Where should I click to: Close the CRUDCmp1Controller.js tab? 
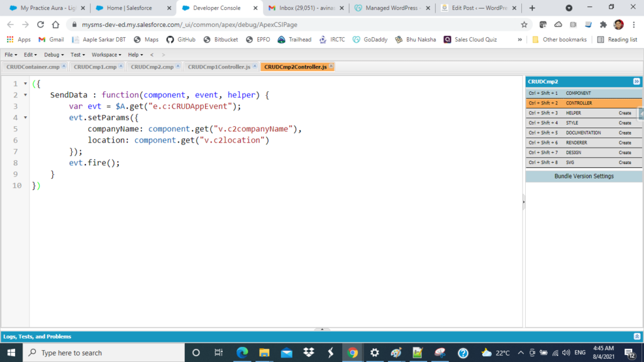point(255,65)
